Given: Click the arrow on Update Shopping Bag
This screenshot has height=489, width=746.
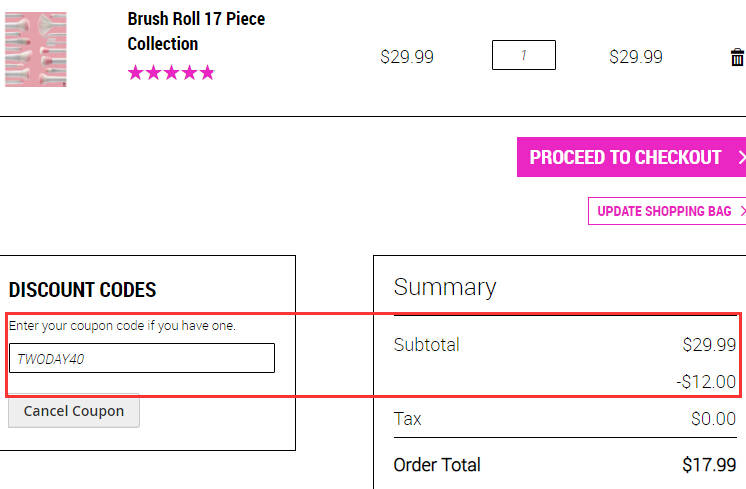Looking at the screenshot, I should point(743,211).
